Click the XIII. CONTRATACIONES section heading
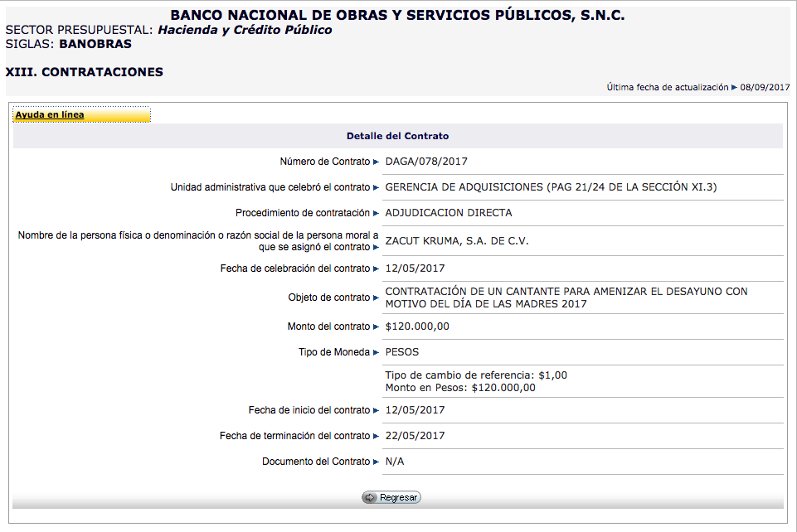The image size is (797, 532). tap(85, 72)
